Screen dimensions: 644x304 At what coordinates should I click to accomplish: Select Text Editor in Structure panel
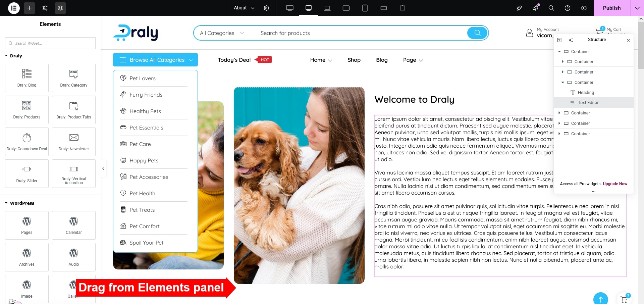(588, 103)
